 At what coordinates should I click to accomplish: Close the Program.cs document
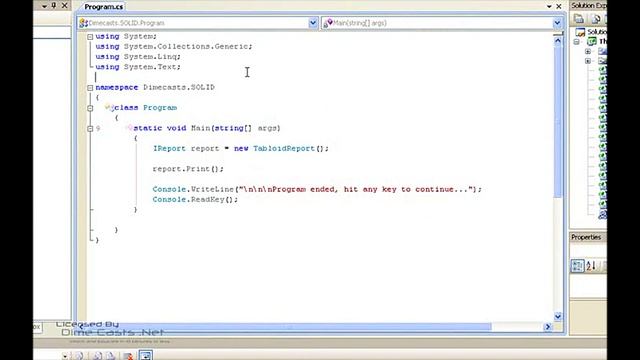(x=559, y=6)
